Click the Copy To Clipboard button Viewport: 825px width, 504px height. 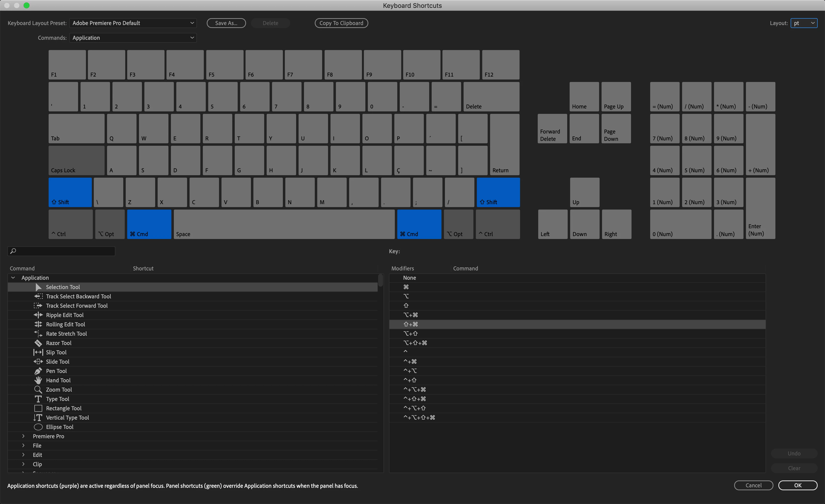(x=341, y=23)
